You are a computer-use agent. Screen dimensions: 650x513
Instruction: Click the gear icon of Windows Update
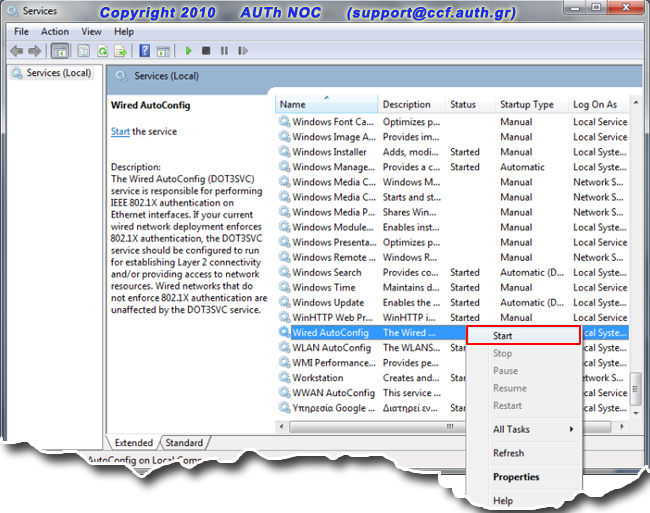click(284, 302)
